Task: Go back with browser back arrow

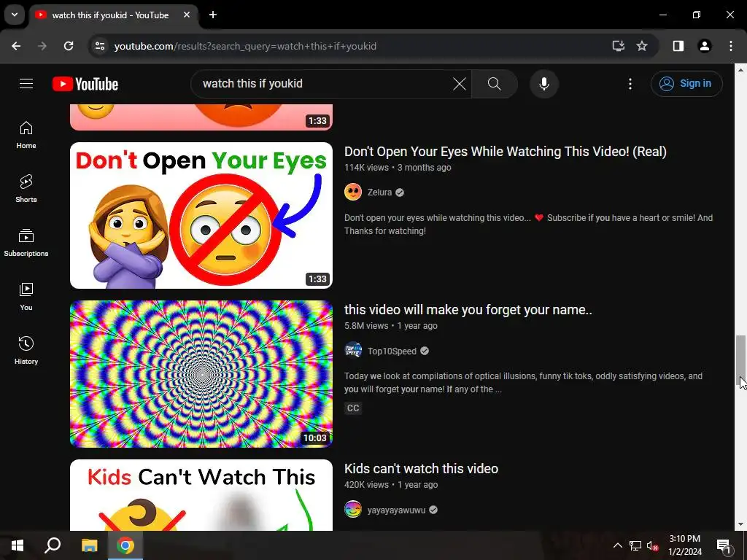Action: pyautogui.click(x=16, y=46)
